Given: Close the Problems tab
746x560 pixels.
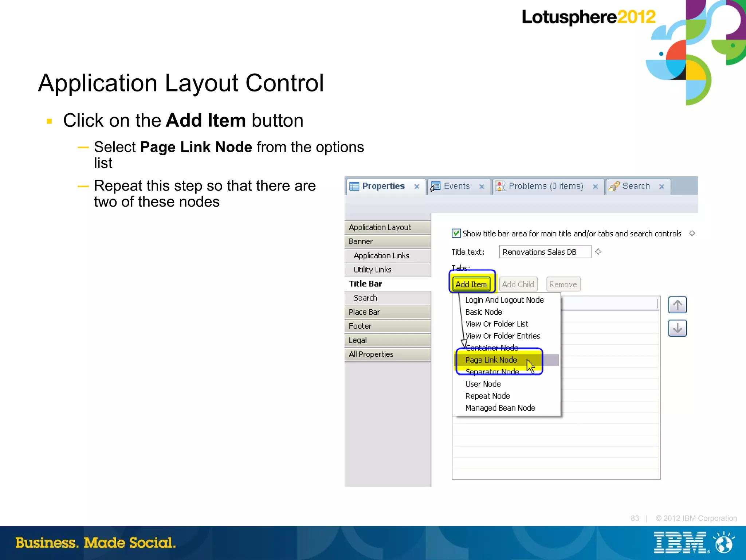Looking at the screenshot, I should (595, 187).
